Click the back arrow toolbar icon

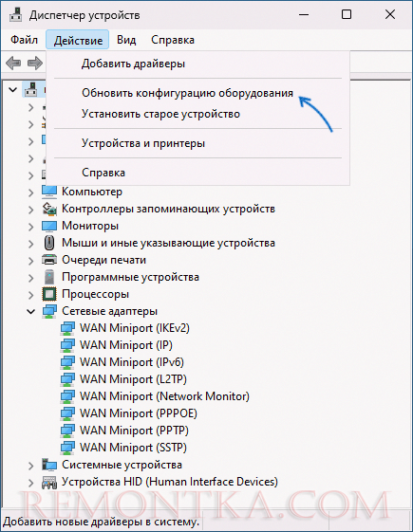click(x=13, y=63)
